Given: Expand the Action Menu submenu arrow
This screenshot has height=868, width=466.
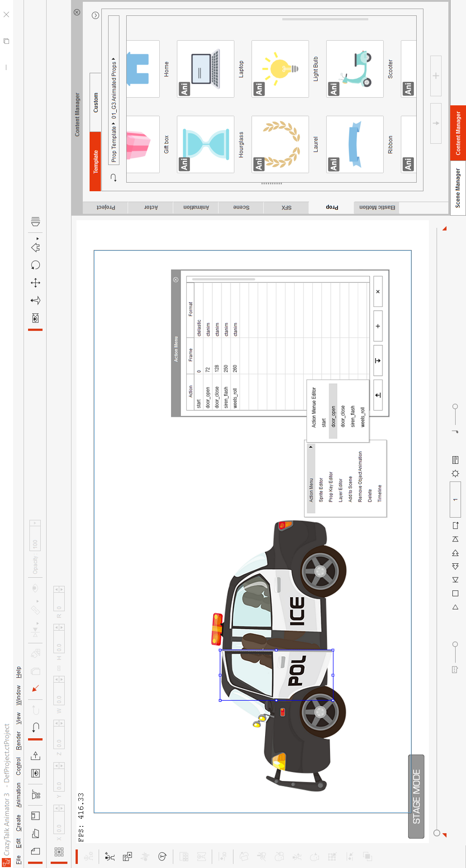Looking at the screenshot, I should (311, 447).
